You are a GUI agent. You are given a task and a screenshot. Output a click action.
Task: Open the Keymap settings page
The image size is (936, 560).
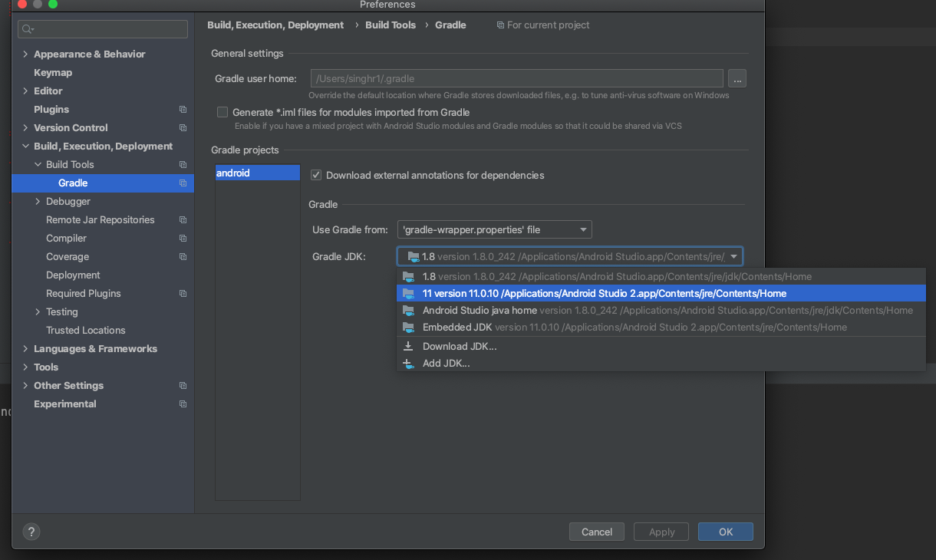point(53,73)
